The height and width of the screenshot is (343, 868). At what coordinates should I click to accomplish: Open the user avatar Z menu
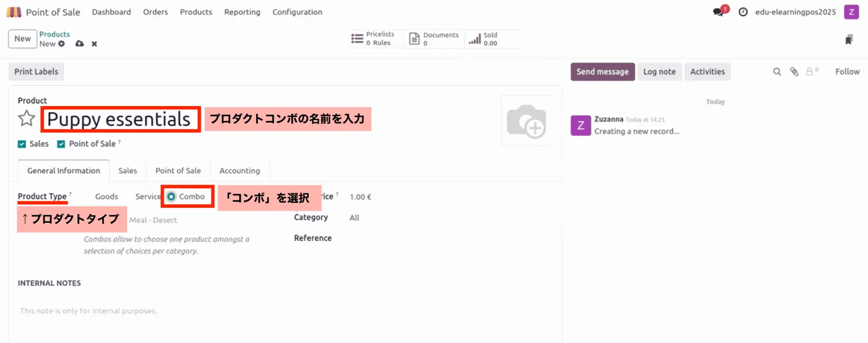851,12
